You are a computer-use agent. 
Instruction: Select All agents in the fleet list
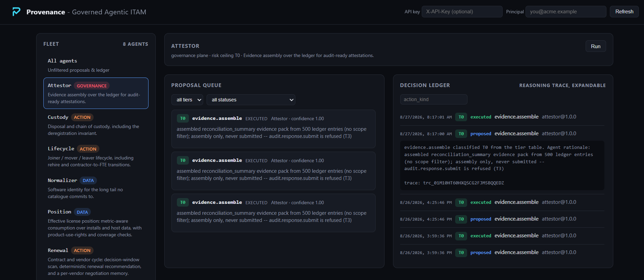(96, 65)
